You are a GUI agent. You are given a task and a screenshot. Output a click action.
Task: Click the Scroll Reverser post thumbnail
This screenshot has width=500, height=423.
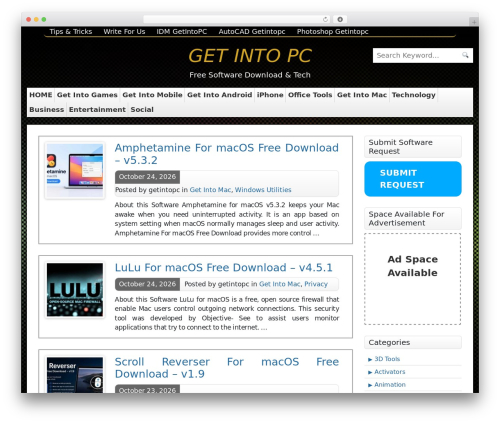tap(75, 374)
